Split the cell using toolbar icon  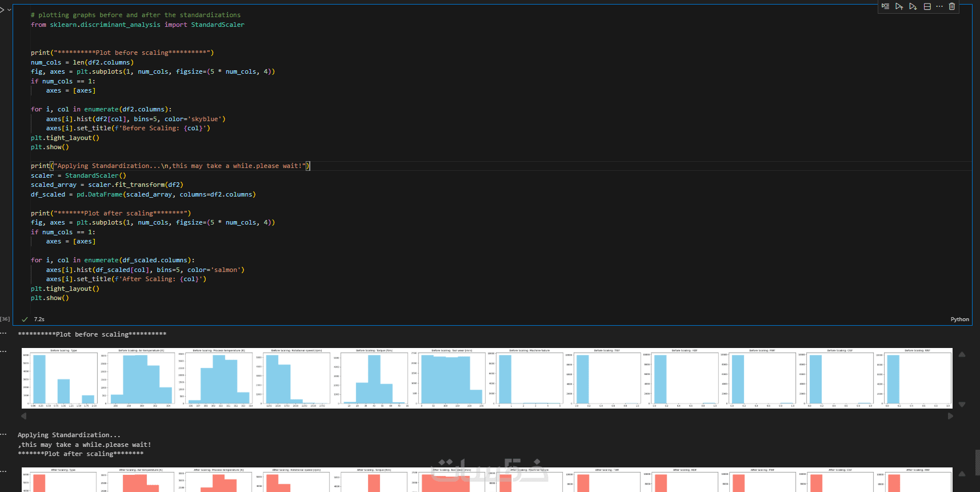(x=927, y=6)
